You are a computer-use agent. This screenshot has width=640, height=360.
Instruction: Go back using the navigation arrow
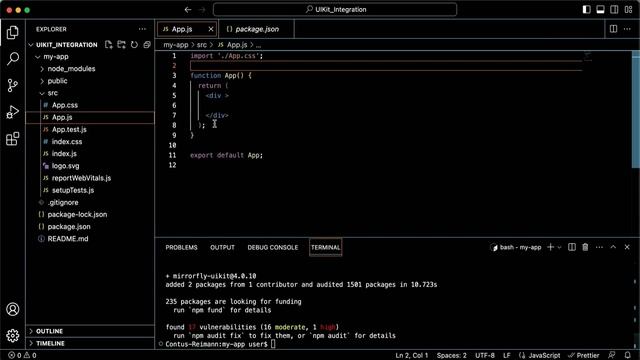tap(188, 9)
